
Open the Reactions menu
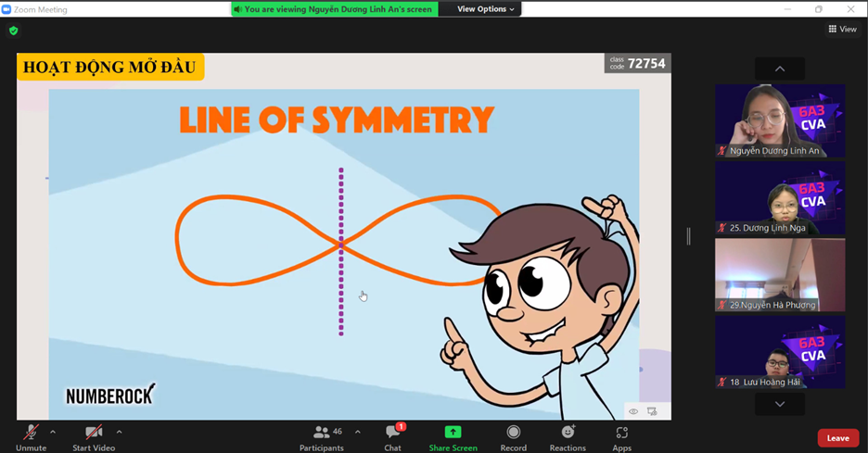tap(568, 434)
